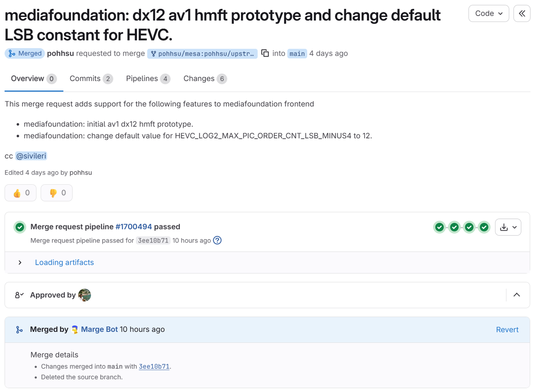
Task: Collapse the Approved by section
Action: pyautogui.click(x=517, y=295)
